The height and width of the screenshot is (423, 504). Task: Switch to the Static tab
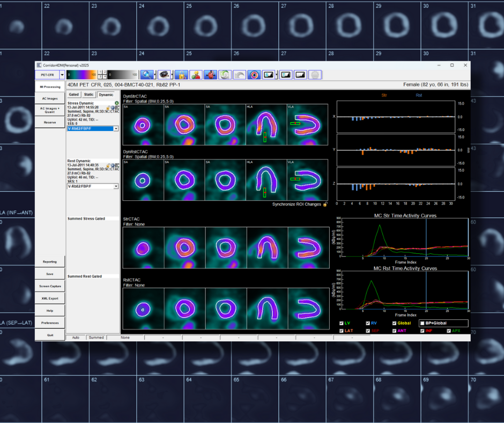(x=88, y=94)
